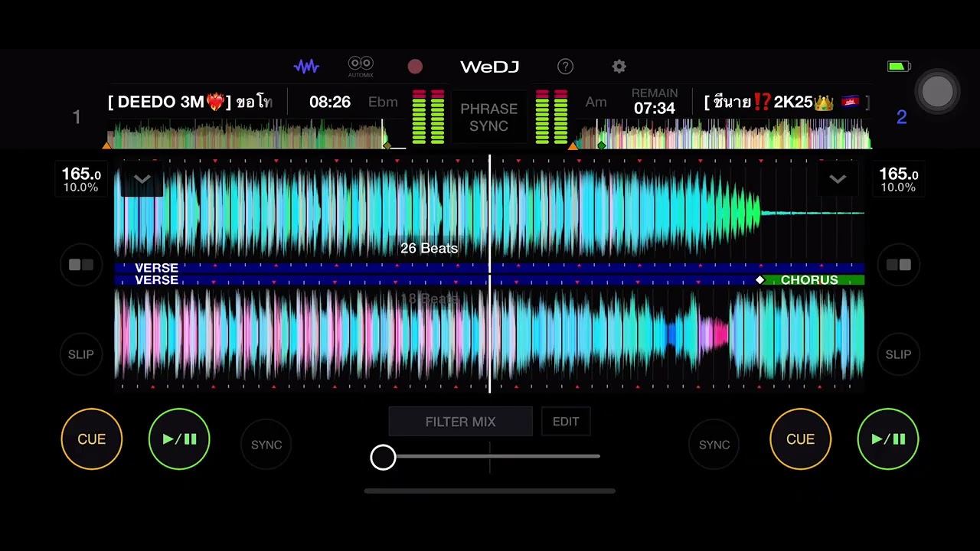The image size is (980, 551).
Task: Tap the deck 1 level meter
Action: [x=428, y=116]
